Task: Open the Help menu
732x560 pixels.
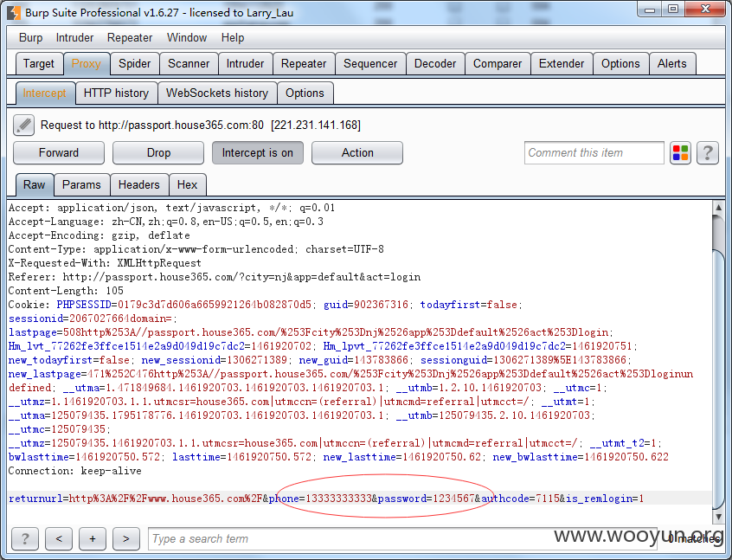Action: [233, 38]
